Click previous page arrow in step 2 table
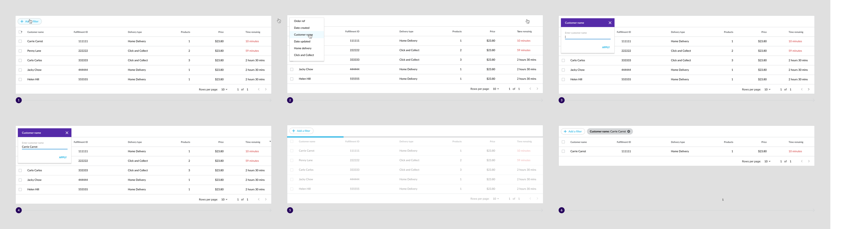The height and width of the screenshot is (229, 868). [530, 89]
